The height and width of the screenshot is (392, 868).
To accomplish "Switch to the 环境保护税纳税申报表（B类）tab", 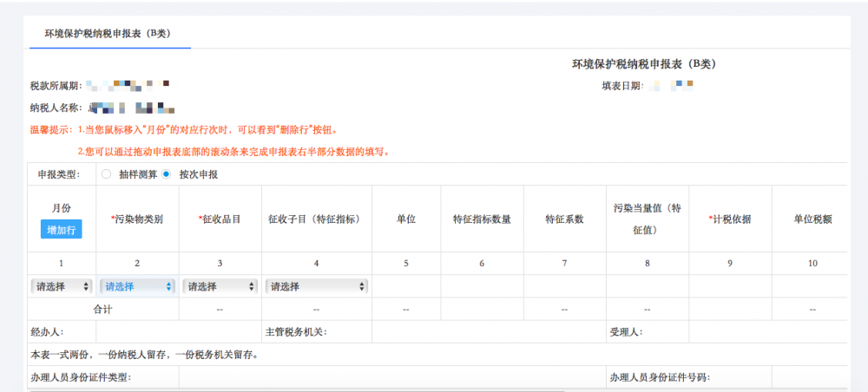I will (x=108, y=33).
